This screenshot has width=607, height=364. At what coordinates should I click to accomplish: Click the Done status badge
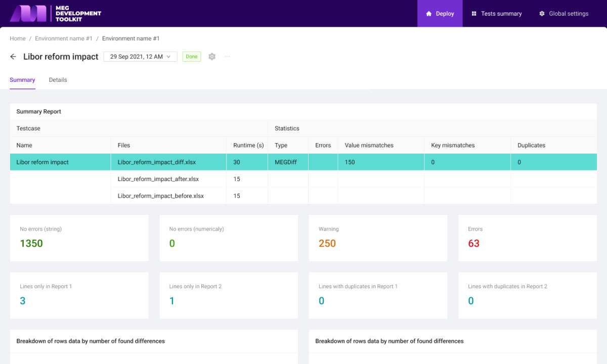[192, 57]
